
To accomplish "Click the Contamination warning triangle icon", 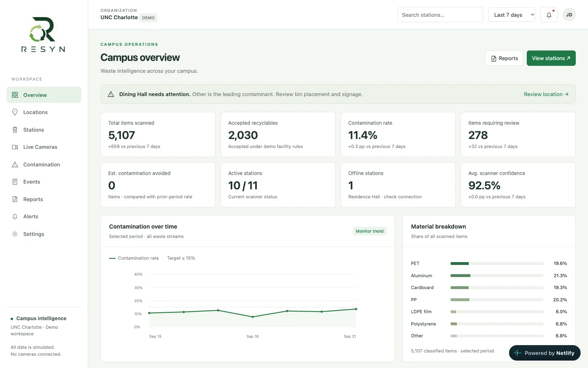I will (15, 164).
